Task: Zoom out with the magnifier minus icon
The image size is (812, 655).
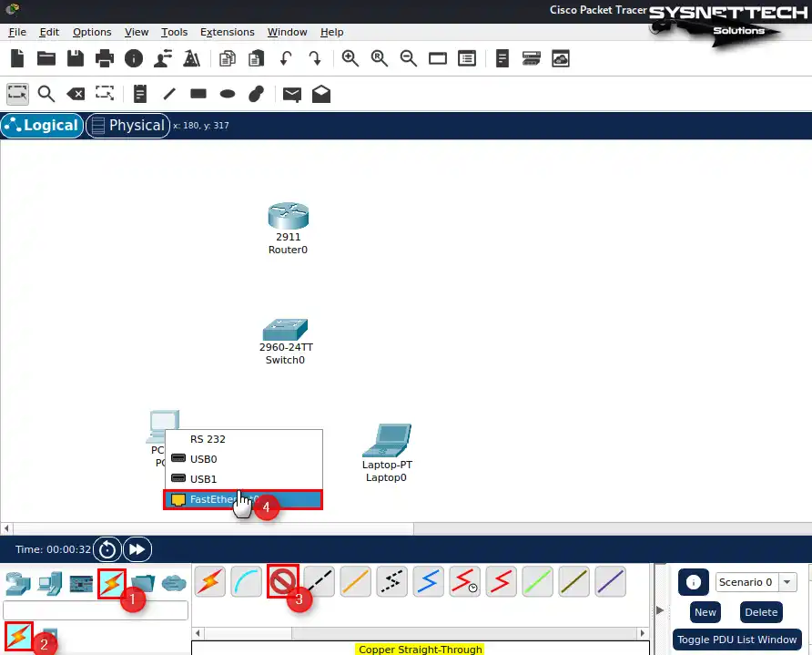Action: [x=409, y=58]
